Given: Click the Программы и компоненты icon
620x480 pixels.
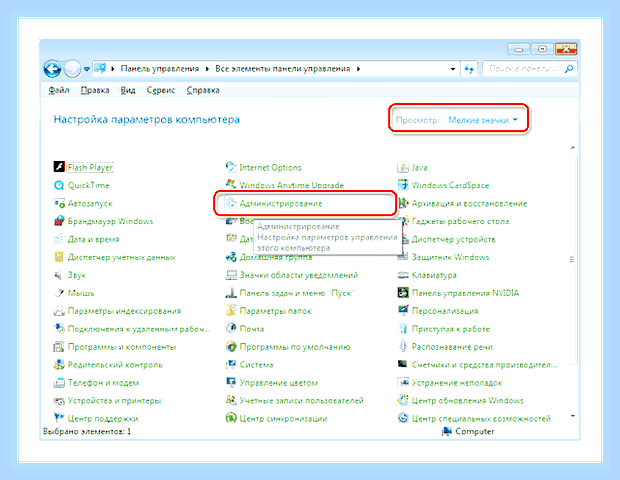Looking at the screenshot, I should pyautogui.click(x=59, y=347).
